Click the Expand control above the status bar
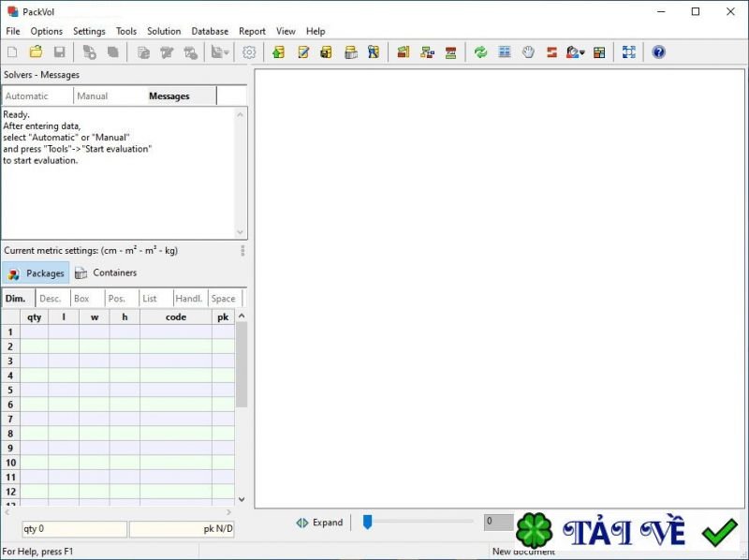 point(319,522)
